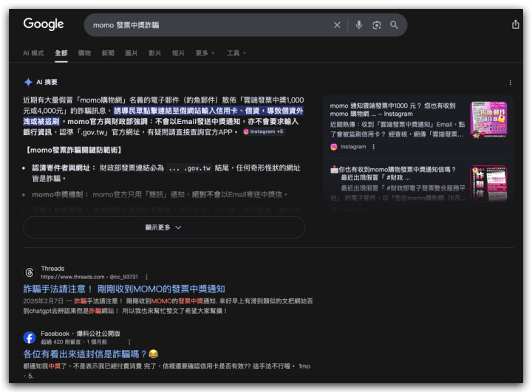
Task: Click the 釣魚郵件 thumbnail in Instagram card
Action: pos(488,120)
